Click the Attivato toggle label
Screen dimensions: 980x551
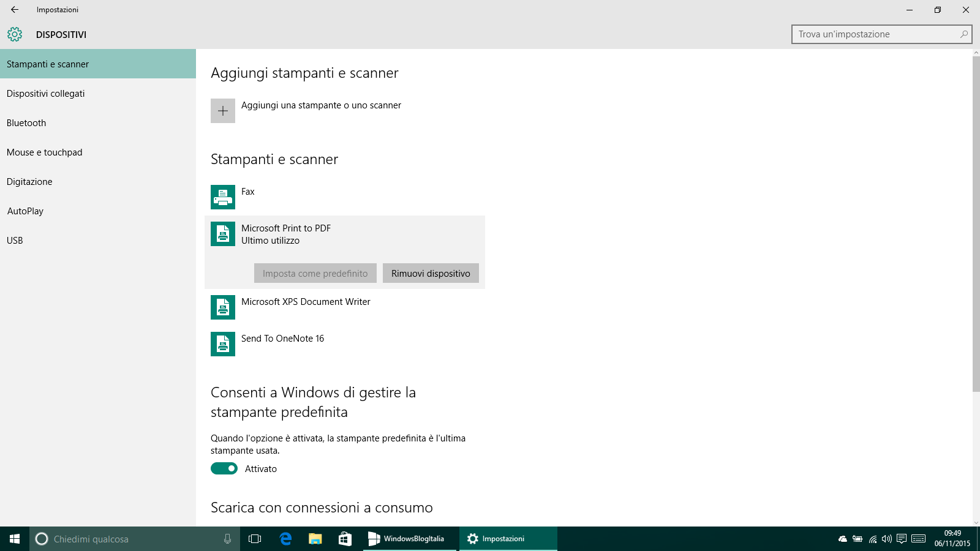(x=261, y=469)
